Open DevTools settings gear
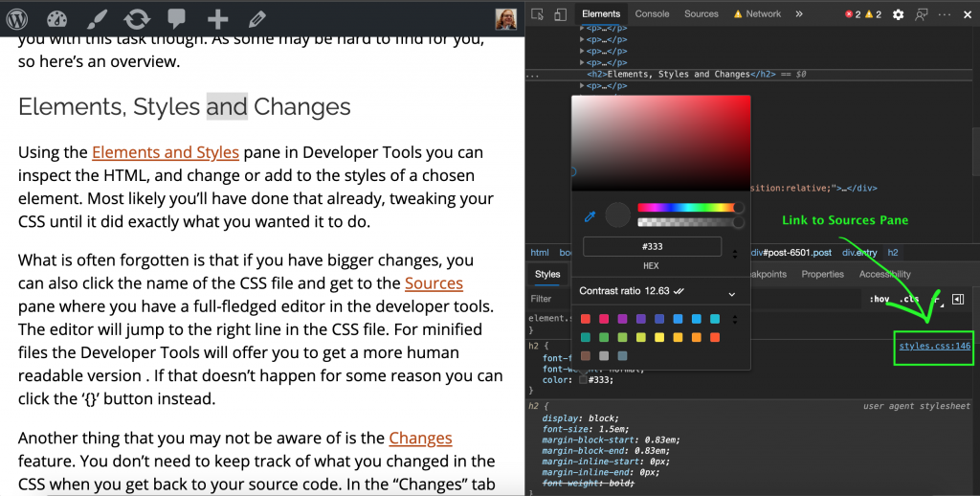This screenshot has height=496, width=980. click(898, 14)
